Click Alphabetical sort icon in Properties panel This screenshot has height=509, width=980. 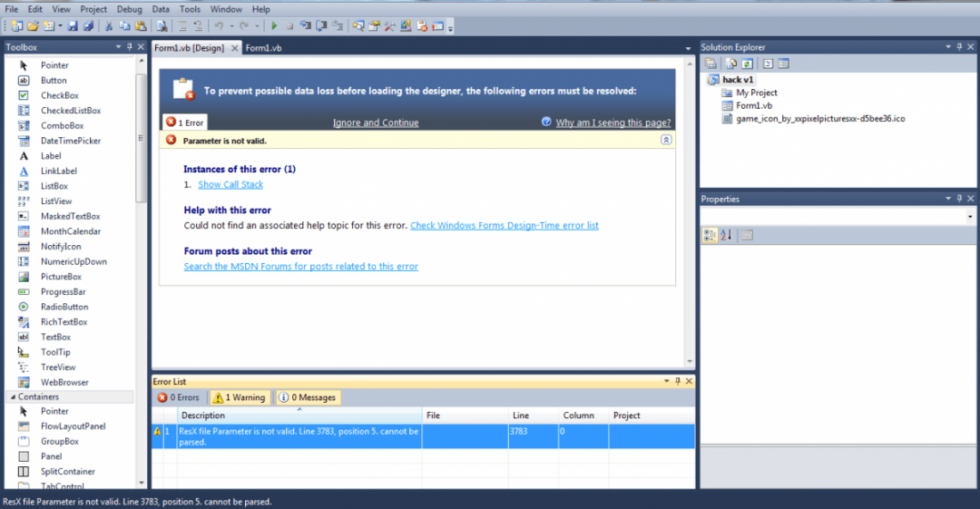726,235
